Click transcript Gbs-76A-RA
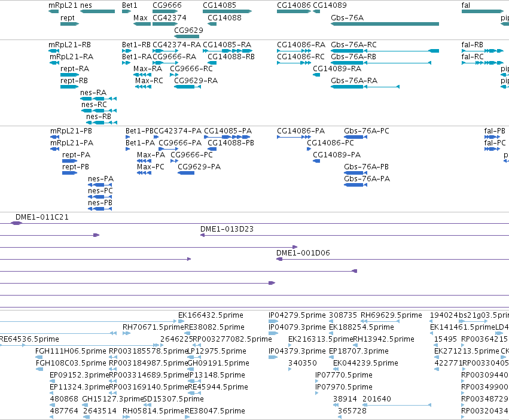The image size is (509, 420). pyautogui.click(x=365, y=87)
